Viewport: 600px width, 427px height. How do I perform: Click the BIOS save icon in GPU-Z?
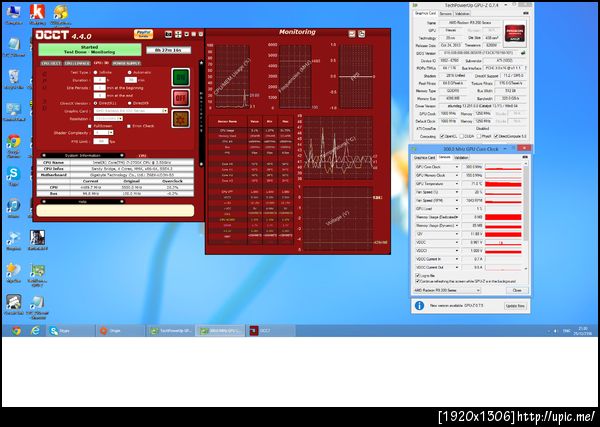point(523,53)
